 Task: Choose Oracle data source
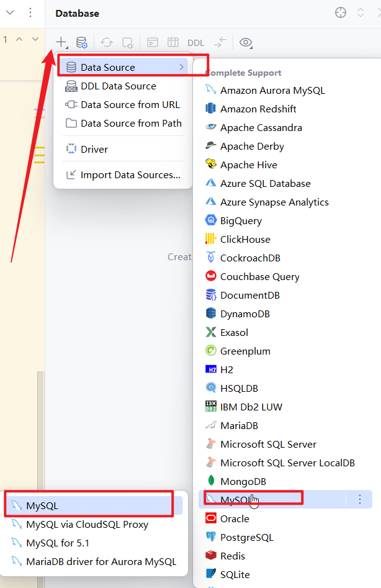285,519
